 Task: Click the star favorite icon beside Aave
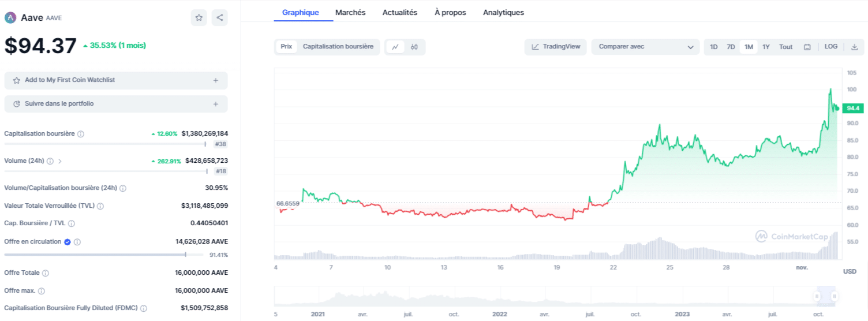(199, 18)
